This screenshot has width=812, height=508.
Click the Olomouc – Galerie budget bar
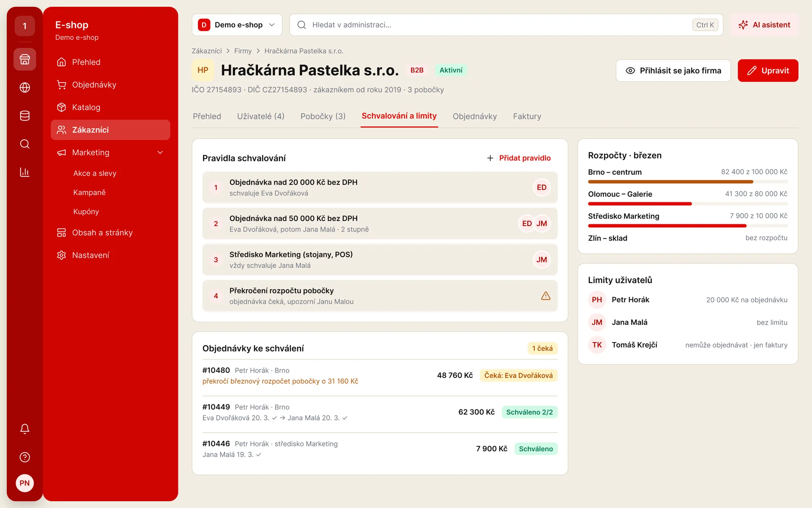pos(688,204)
